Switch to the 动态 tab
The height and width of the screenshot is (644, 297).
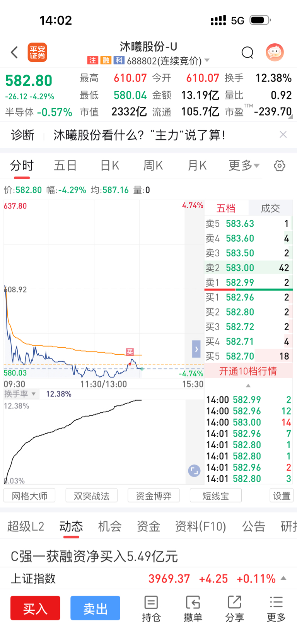(x=71, y=526)
